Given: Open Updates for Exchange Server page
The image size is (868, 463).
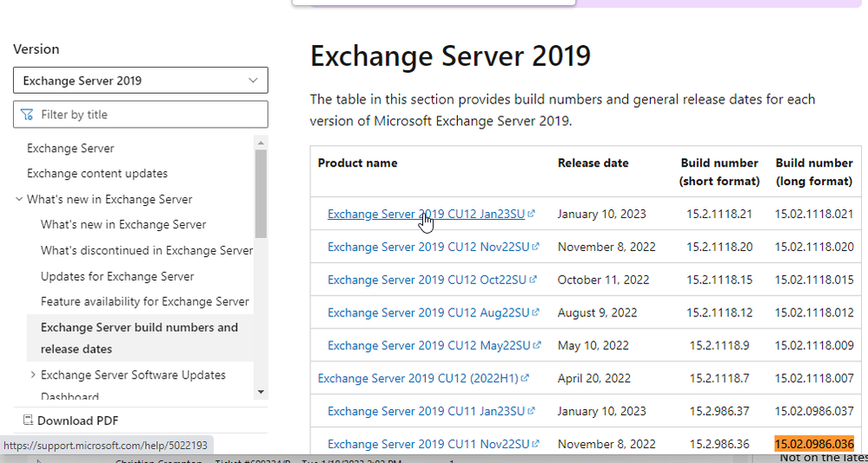Looking at the screenshot, I should [117, 276].
